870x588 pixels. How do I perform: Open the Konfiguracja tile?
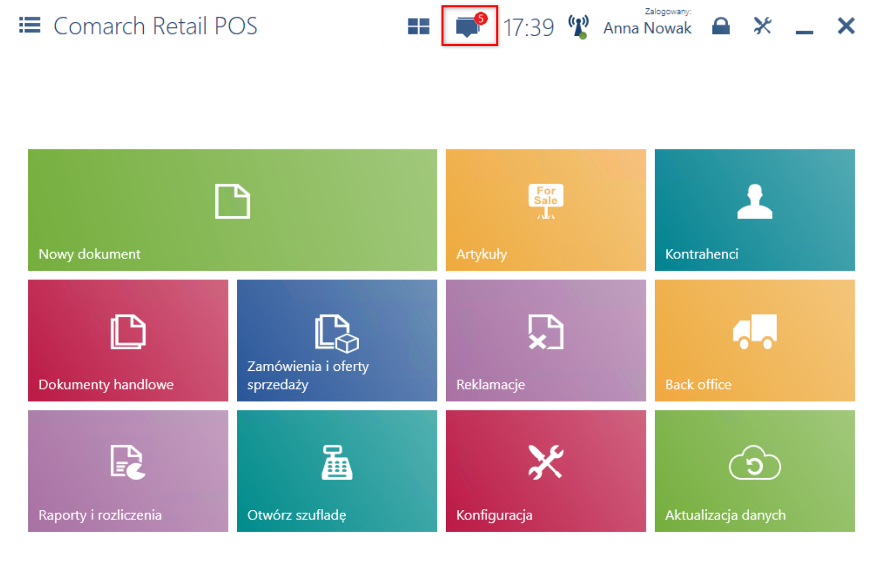pos(546,471)
